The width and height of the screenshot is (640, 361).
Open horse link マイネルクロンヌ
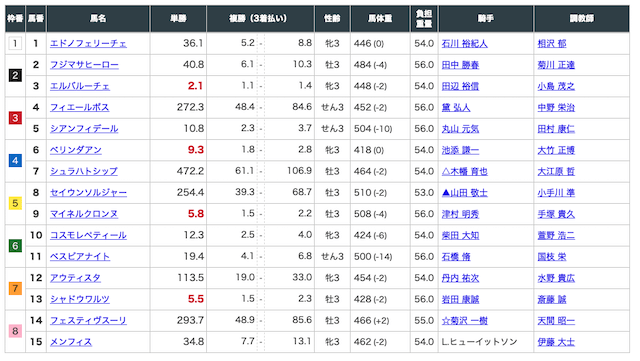tap(84, 214)
